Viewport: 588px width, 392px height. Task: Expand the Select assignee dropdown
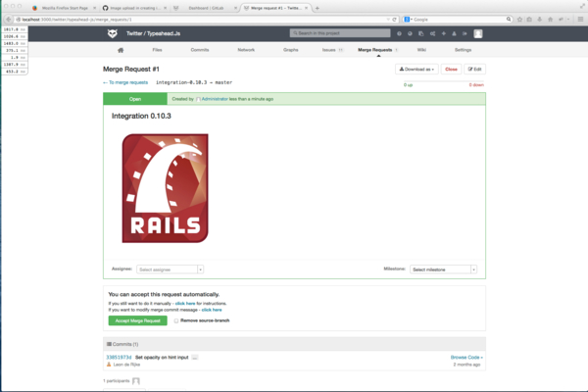(x=170, y=269)
